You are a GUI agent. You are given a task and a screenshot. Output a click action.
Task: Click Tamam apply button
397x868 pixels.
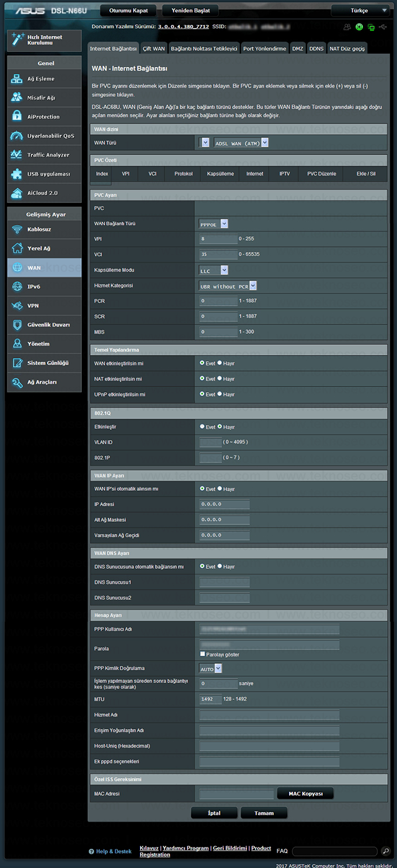[264, 813]
